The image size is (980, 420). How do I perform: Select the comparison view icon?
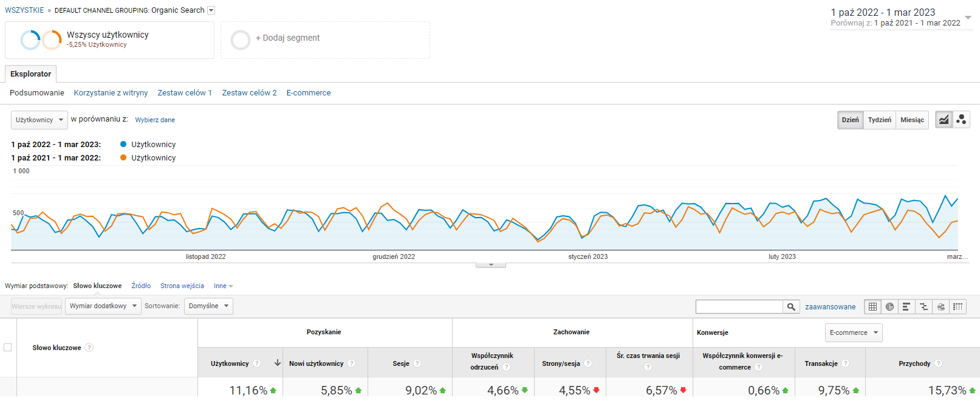pos(923,307)
